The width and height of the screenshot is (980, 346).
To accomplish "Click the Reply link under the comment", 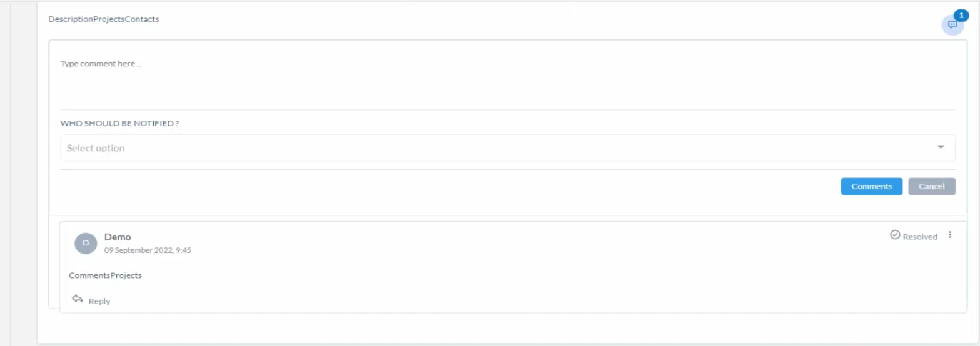I will point(99,301).
